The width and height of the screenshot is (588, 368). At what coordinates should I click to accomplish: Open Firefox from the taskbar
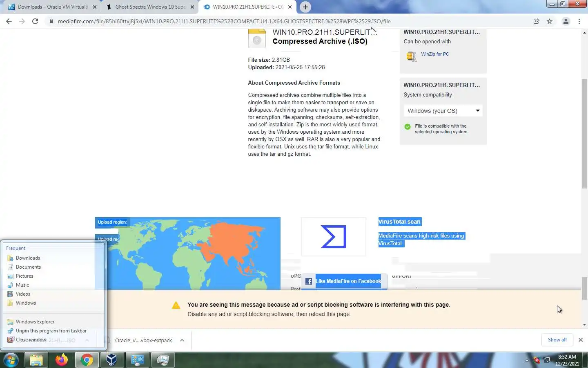62,360
